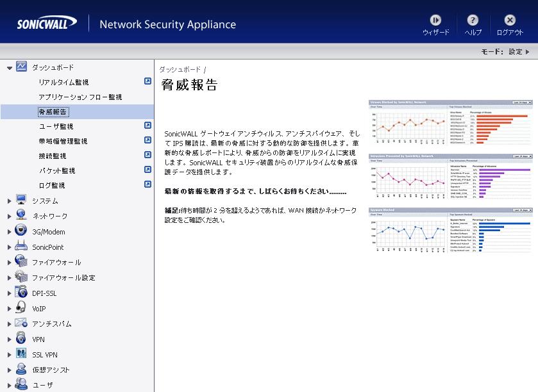Open the パケット監視 page

[57, 170]
